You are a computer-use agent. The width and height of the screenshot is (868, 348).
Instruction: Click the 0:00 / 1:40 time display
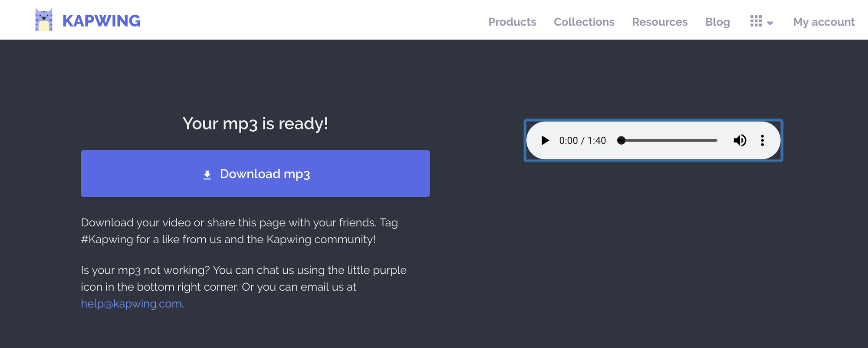582,140
